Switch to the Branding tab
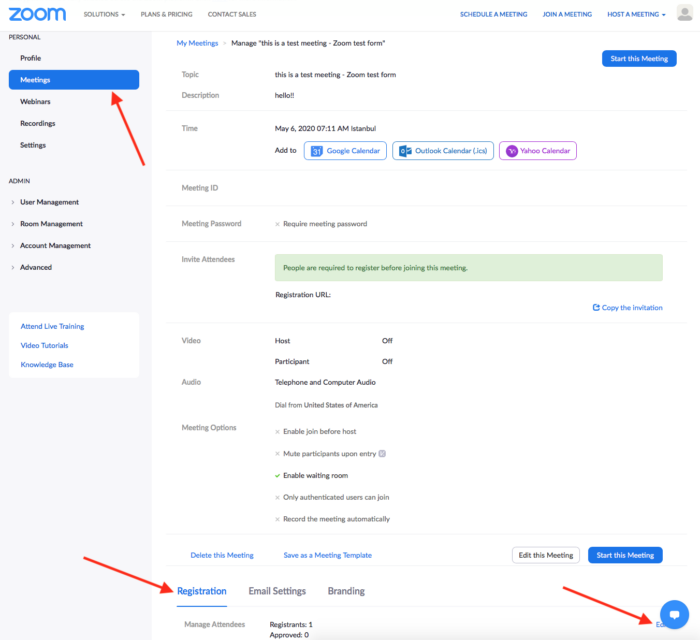The image size is (700, 640). click(x=346, y=591)
